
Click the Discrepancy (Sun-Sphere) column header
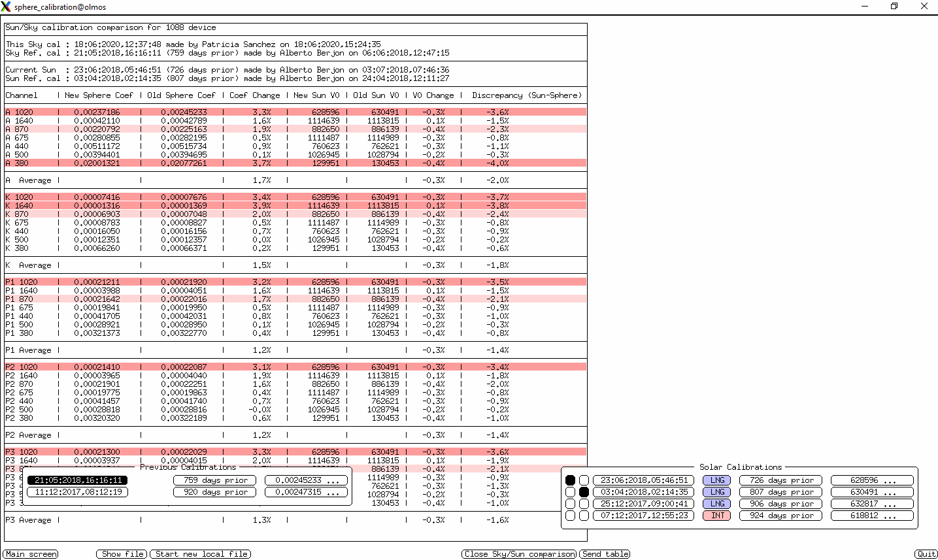tap(526, 95)
